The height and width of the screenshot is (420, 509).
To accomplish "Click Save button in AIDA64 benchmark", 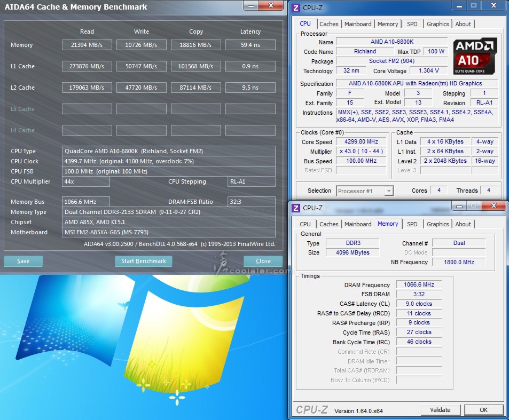I will (24, 261).
